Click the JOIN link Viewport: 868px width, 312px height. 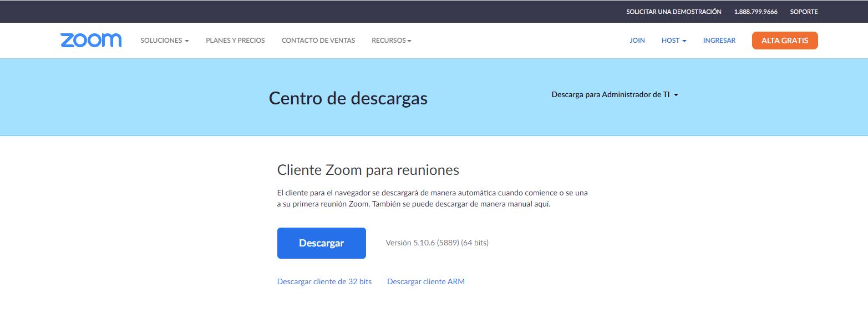[x=637, y=41]
